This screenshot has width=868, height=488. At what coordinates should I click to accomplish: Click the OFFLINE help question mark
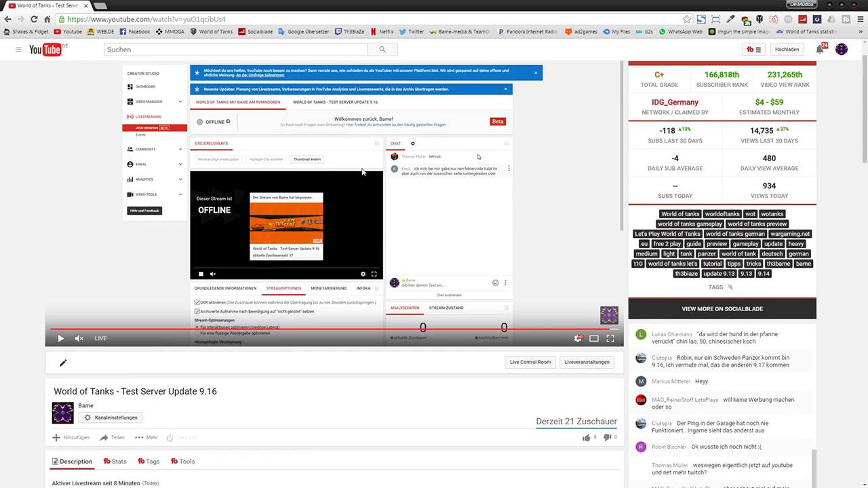228,121
